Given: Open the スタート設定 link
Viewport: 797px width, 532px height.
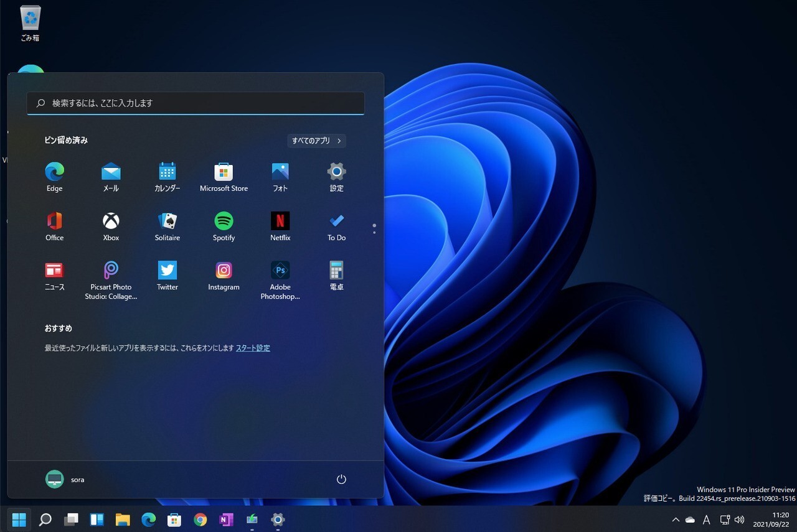Looking at the screenshot, I should tap(253, 348).
